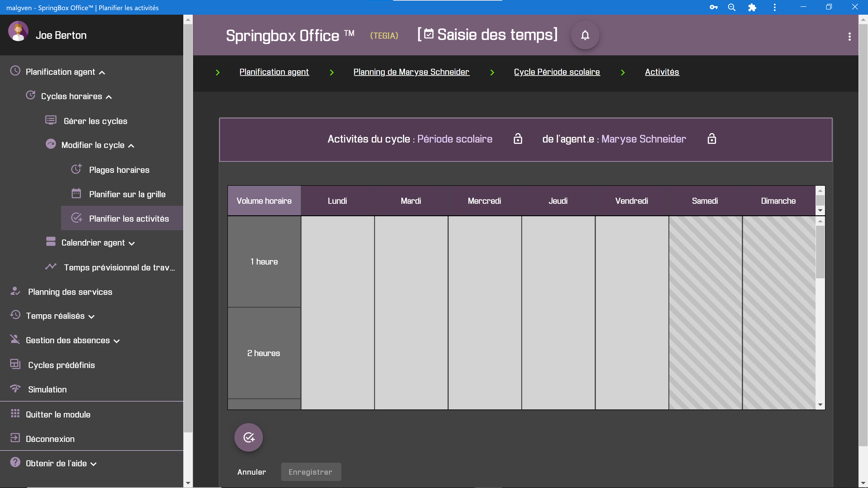
Task: Collapse the Cycles horaires submenu
Action: 109,97
